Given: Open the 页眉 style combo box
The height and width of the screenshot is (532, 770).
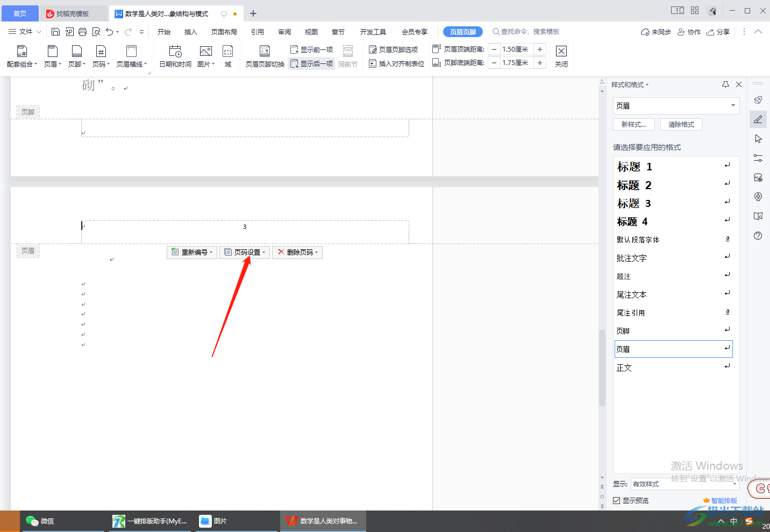Looking at the screenshot, I should pos(676,106).
